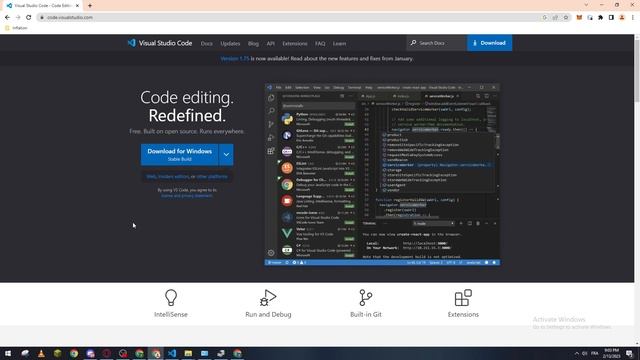Click the Visual Studio Code logo in header

coord(160,43)
